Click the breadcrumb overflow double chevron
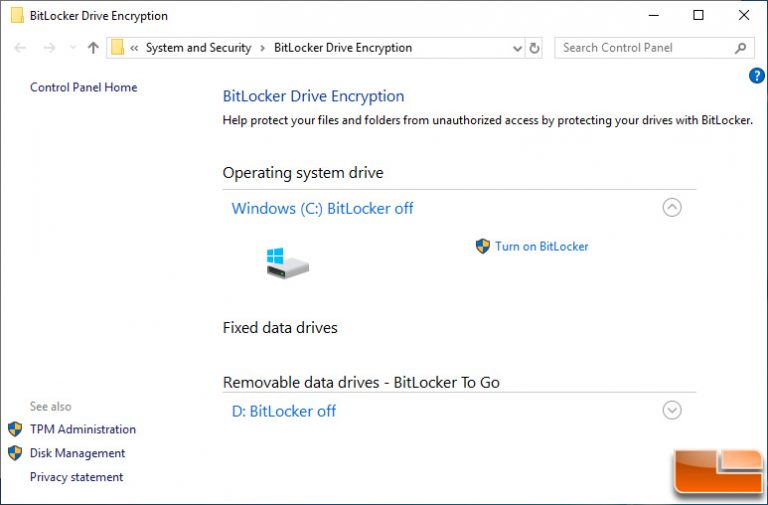This screenshot has height=505, width=768. click(134, 48)
